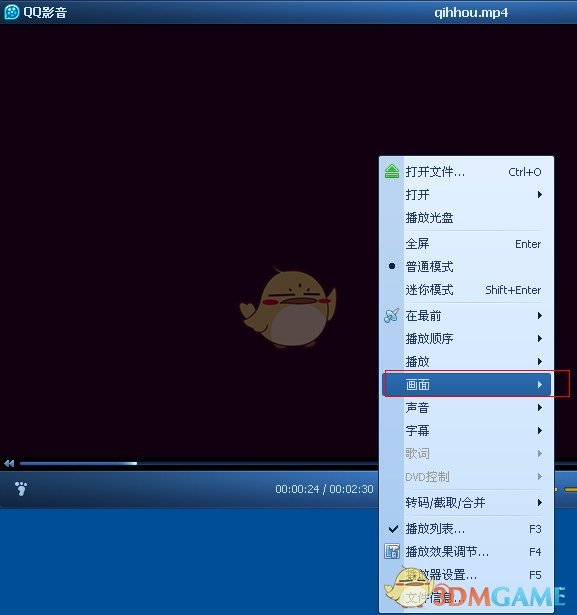Open 播放效果调节... settings
Viewport: 577px width, 615px height.
coord(467,551)
